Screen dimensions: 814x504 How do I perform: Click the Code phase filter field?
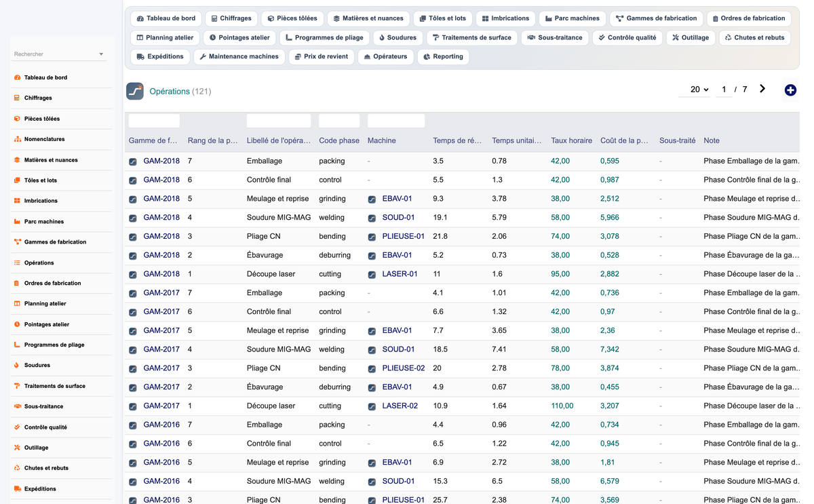pos(339,121)
